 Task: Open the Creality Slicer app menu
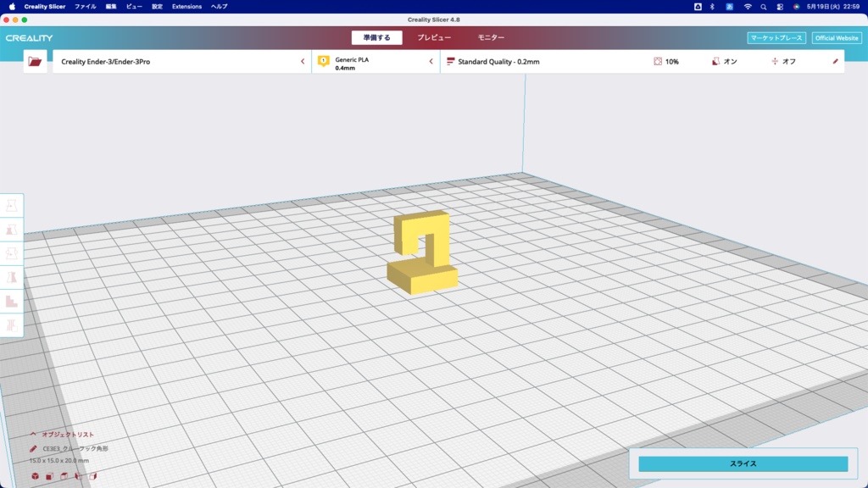tap(45, 7)
